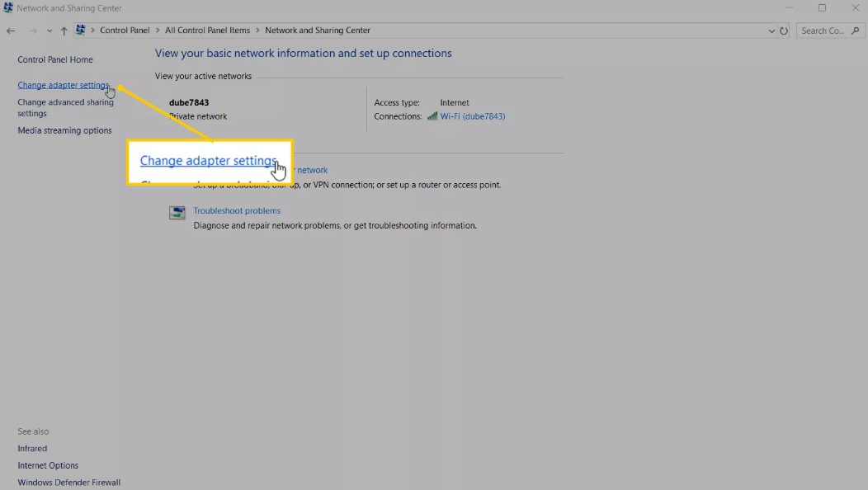This screenshot has height=490, width=868.
Task: Open Infrared under See also
Action: 32,449
